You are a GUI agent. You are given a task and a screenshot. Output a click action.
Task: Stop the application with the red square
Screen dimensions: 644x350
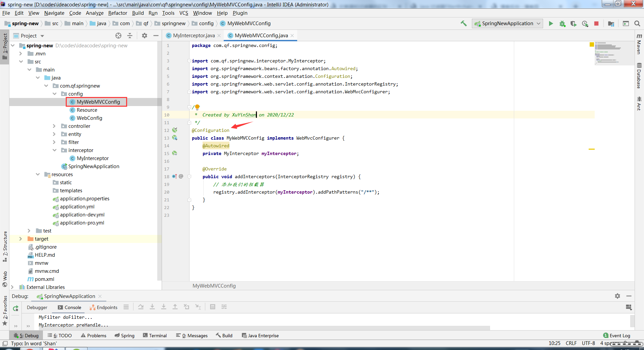[596, 23]
